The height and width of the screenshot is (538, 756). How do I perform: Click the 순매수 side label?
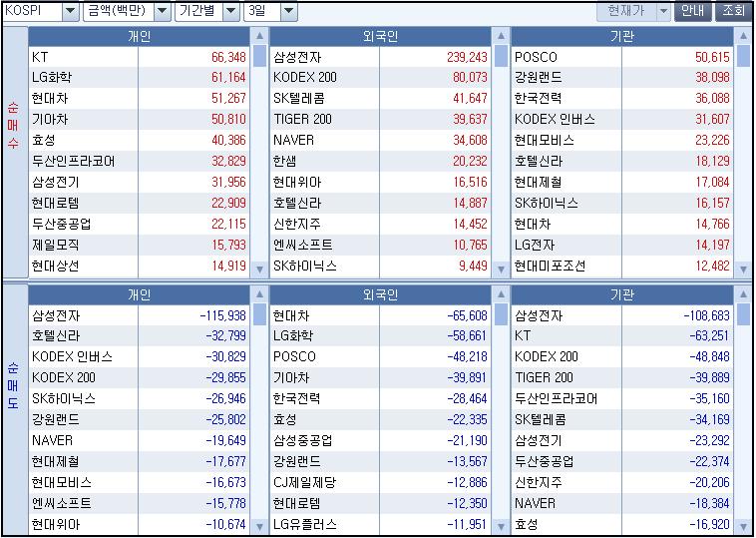(13, 125)
